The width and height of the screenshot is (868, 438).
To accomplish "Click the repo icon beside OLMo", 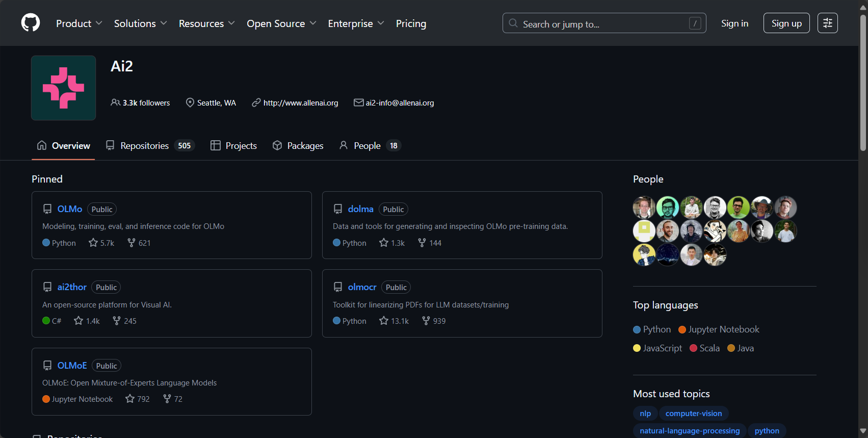I will [47, 209].
